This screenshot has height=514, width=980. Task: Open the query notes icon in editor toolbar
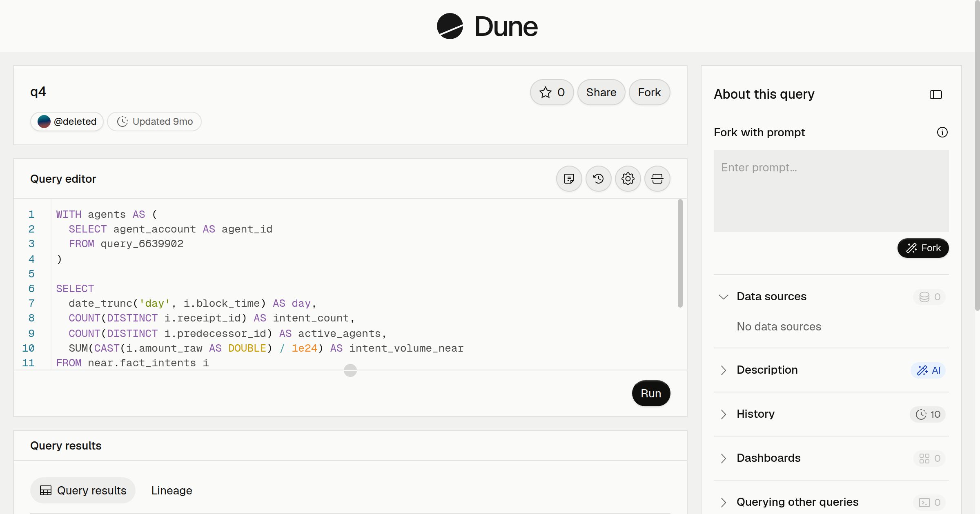(x=569, y=179)
